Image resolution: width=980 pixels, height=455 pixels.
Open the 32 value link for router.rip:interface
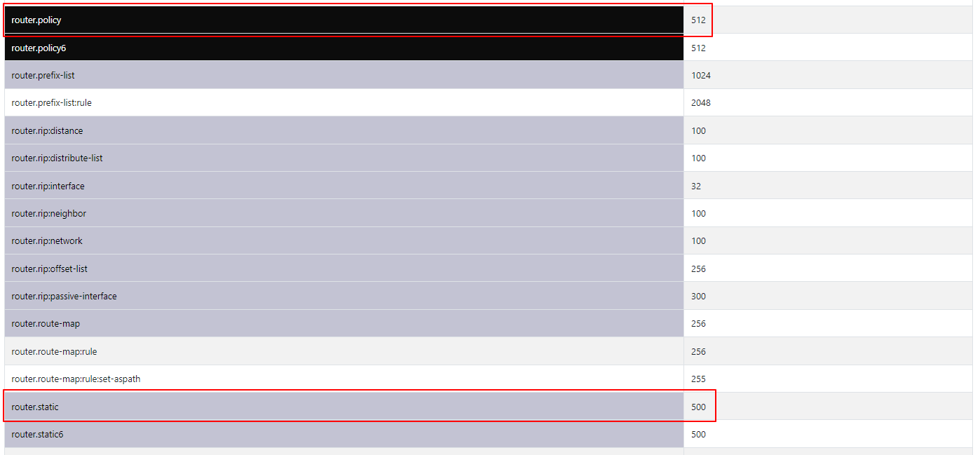click(x=696, y=185)
